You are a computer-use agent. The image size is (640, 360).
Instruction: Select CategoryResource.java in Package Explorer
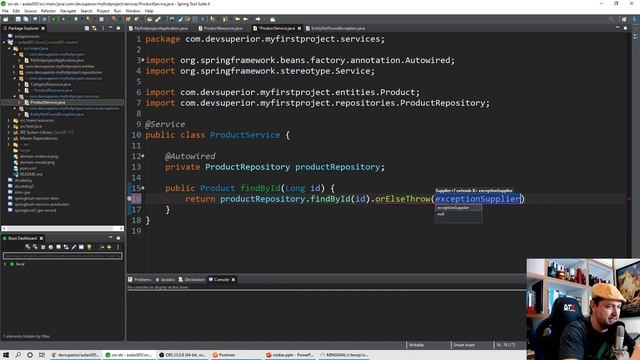[x=51, y=84]
